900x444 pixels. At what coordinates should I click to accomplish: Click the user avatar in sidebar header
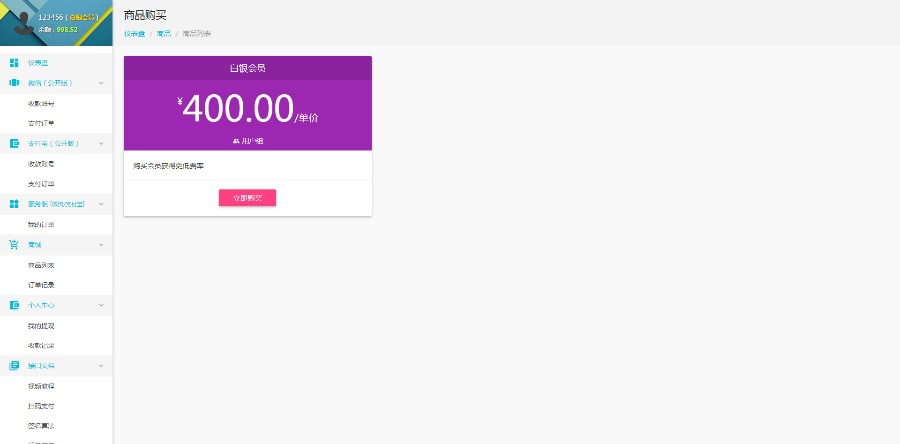click(x=18, y=23)
